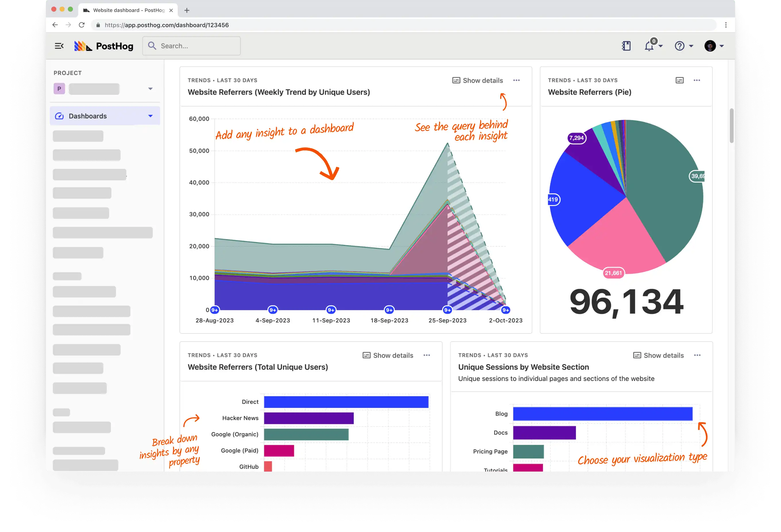Toggle sidebar navigation collapse button
The height and width of the screenshot is (532, 781).
(59, 46)
